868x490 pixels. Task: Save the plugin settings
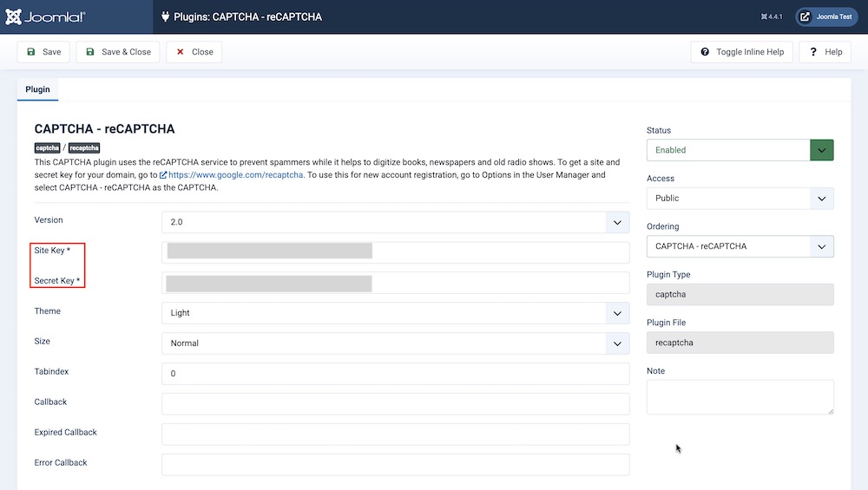(x=43, y=52)
